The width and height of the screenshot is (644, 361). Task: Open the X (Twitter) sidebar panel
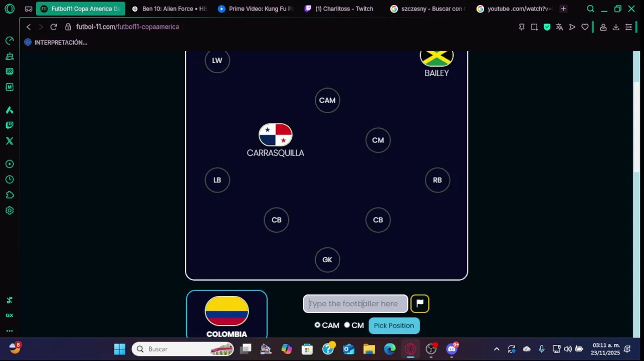[x=10, y=141]
